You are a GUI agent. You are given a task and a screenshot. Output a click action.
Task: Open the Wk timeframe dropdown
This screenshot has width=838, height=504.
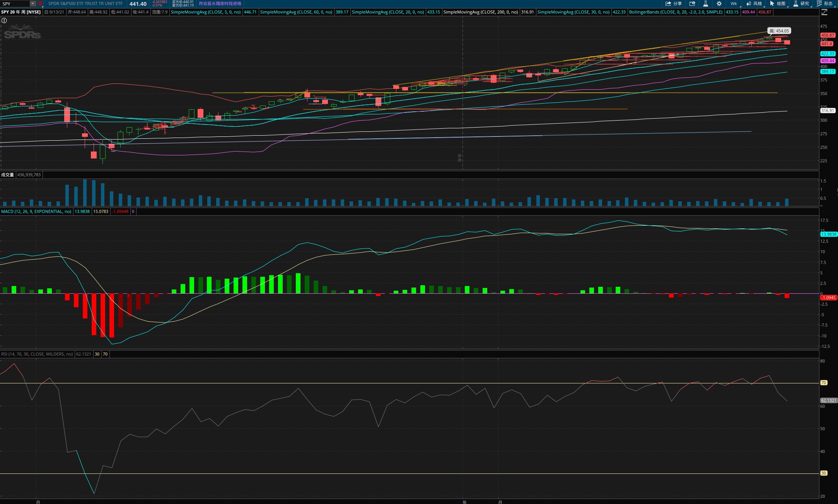pyautogui.click(x=734, y=3)
